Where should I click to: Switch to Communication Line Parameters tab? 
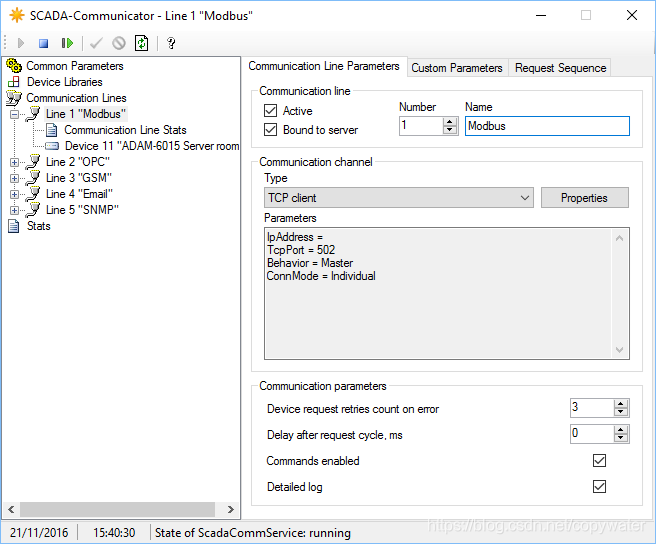tap(324, 66)
